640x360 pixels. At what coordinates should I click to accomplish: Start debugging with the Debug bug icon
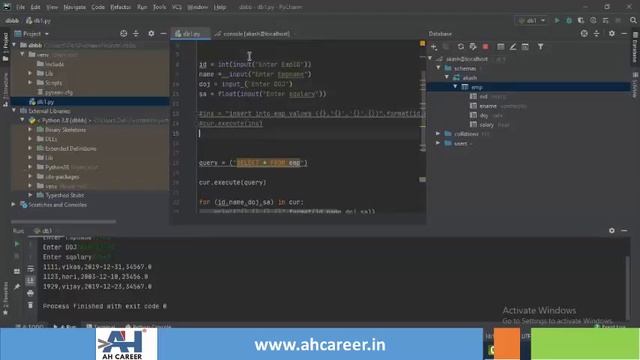click(x=569, y=20)
